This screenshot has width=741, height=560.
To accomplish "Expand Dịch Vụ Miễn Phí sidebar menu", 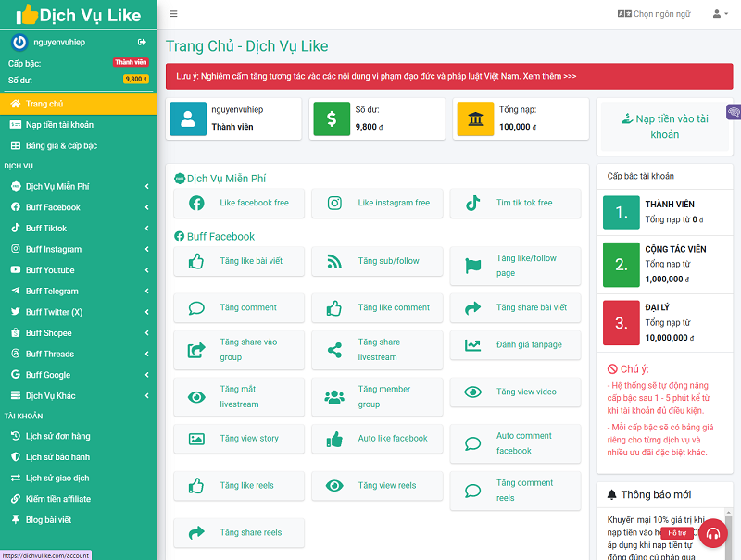I will (x=79, y=186).
